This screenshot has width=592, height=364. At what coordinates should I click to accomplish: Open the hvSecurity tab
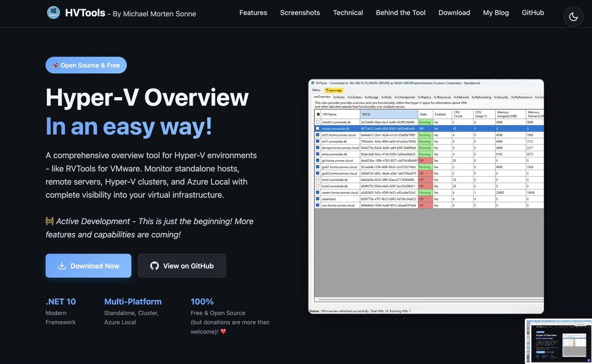[501, 97]
